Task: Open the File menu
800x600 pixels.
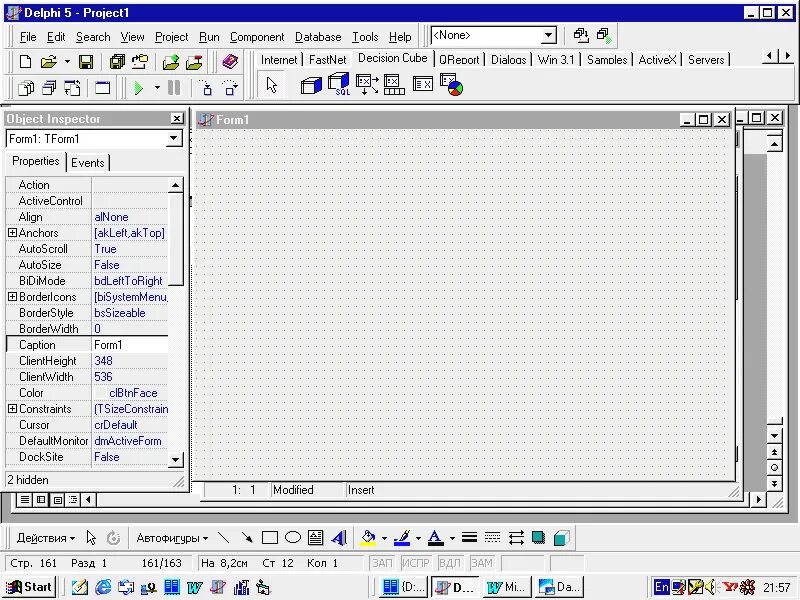Action: click(x=28, y=37)
